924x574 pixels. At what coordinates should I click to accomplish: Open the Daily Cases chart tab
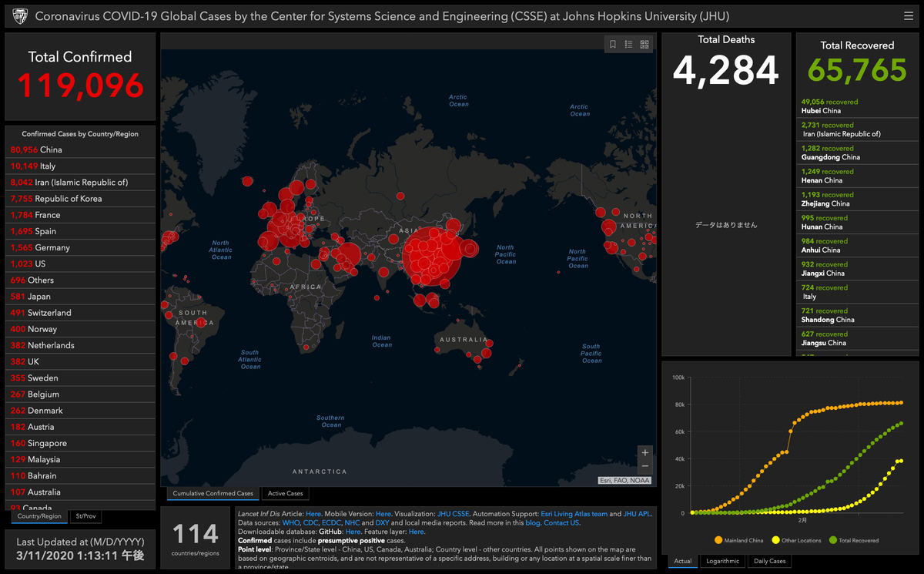770,561
